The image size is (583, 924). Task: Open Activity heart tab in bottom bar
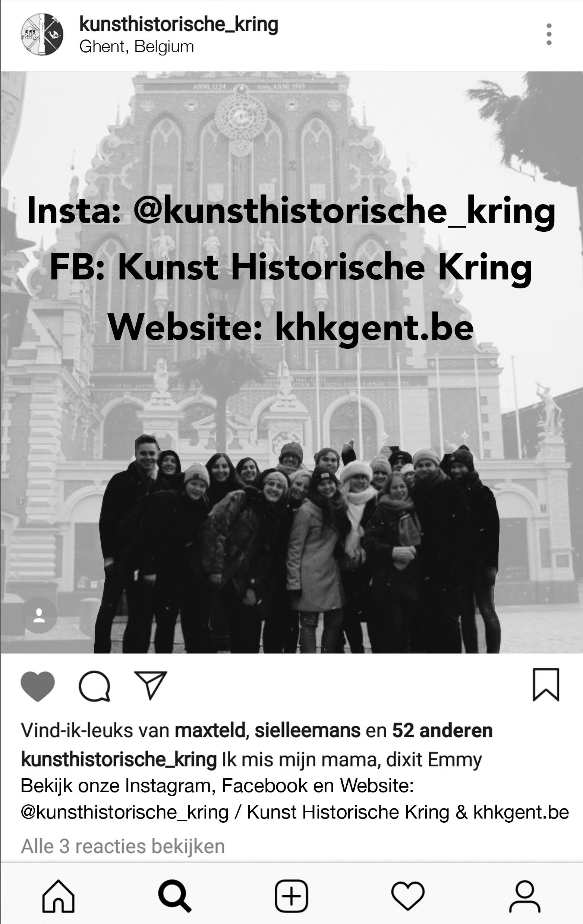(x=407, y=896)
